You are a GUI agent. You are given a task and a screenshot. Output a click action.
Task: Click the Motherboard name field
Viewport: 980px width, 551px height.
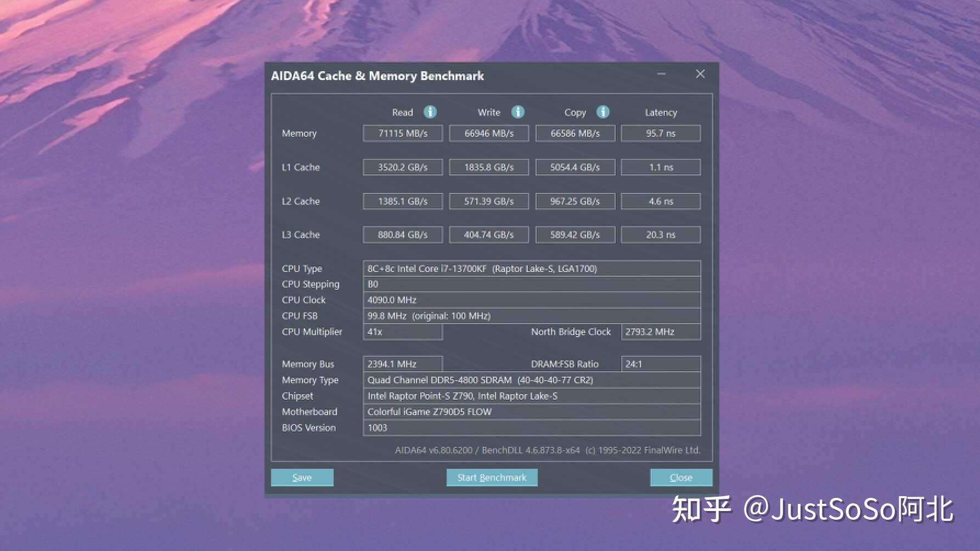coord(531,412)
